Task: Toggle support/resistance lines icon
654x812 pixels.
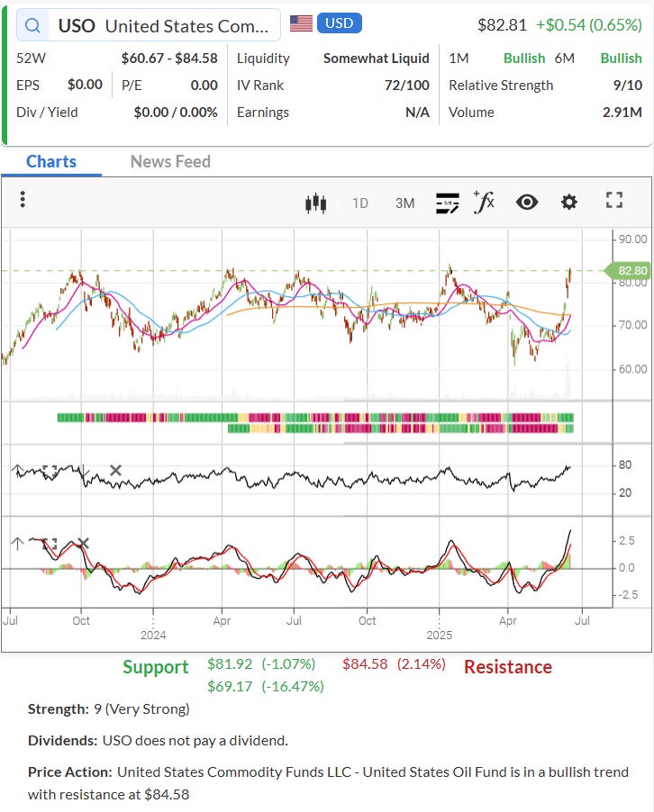Action: (447, 203)
